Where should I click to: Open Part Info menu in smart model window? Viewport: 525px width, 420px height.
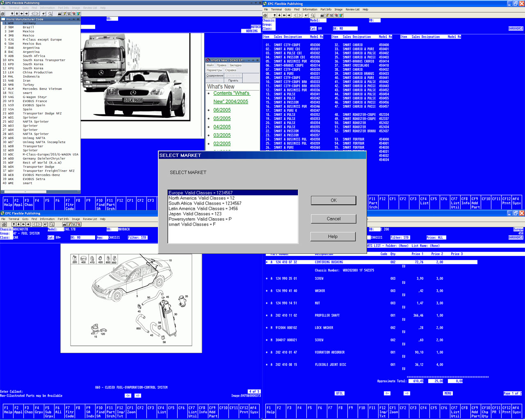tap(326, 9)
